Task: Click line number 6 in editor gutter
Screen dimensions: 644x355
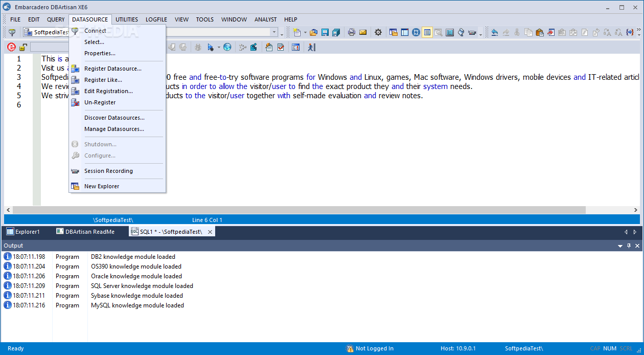Action: coord(19,105)
